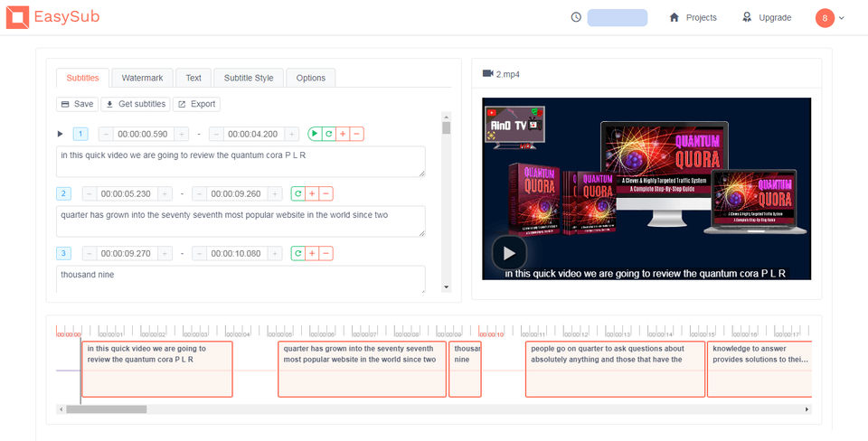Decrease end time 00:00:10.080
The image size is (868, 441).
(199, 253)
